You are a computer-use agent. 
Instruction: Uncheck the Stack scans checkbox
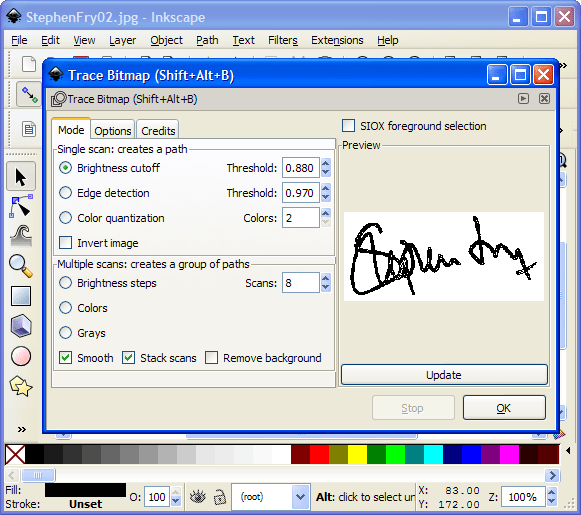pos(129,358)
